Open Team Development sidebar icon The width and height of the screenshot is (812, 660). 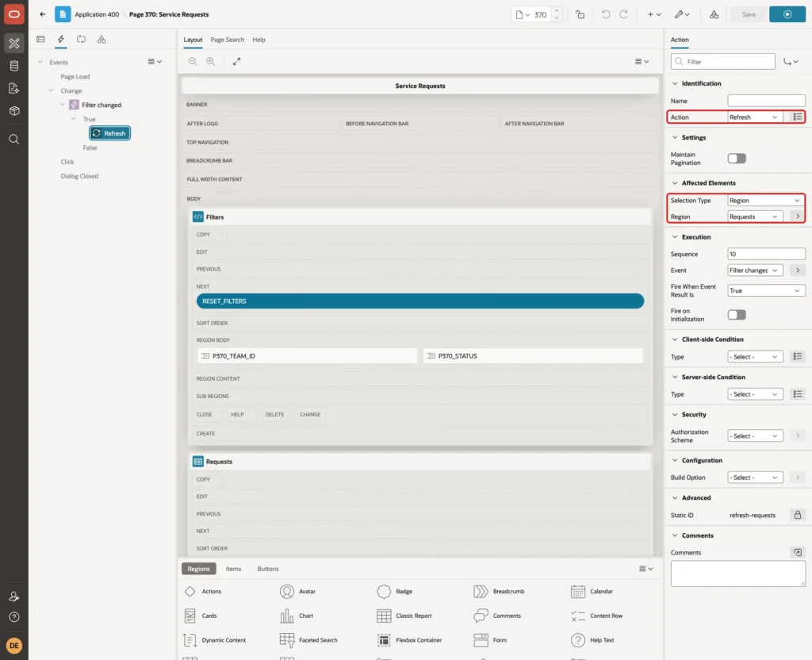tap(14, 88)
